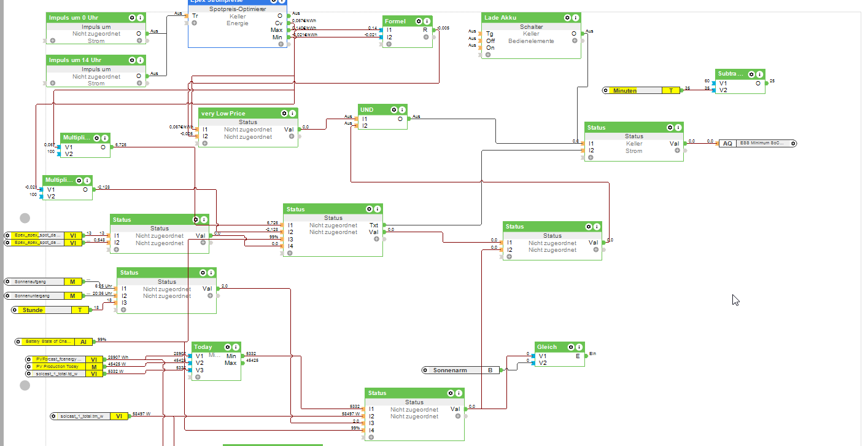Viewport: 868px width, 446px height.
Task: Open gear of Status block fed by Epex inputs
Action: [196, 219]
